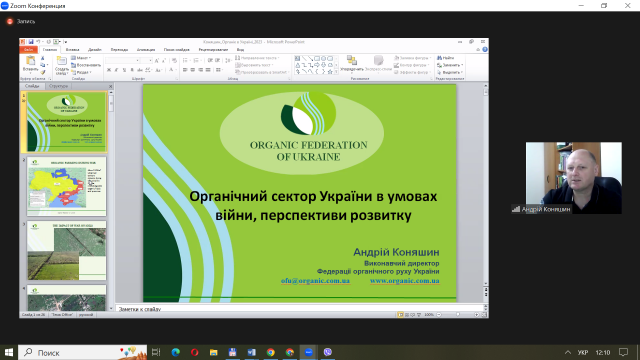Toggle underline formatting in Font group

pyautogui.click(x=124, y=70)
